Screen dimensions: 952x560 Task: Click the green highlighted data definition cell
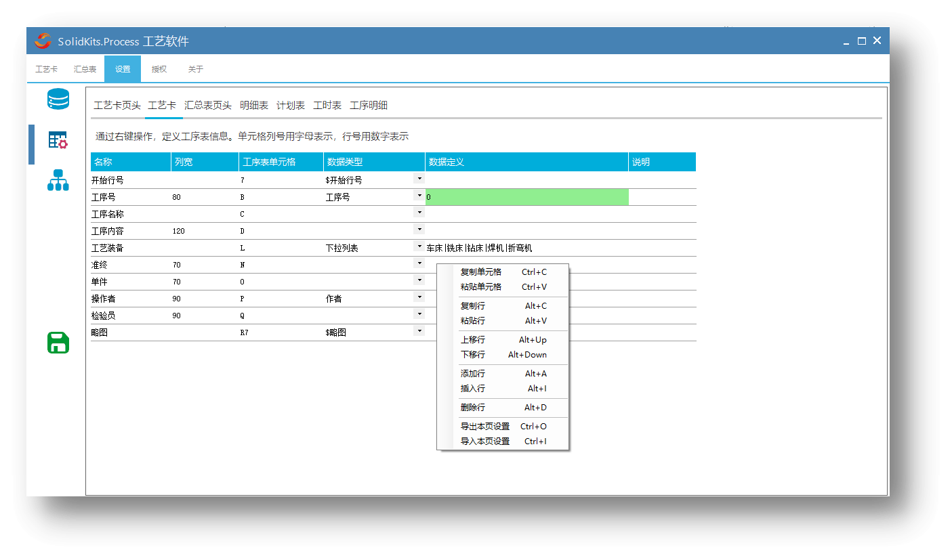pyautogui.click(x=526, y=197)
